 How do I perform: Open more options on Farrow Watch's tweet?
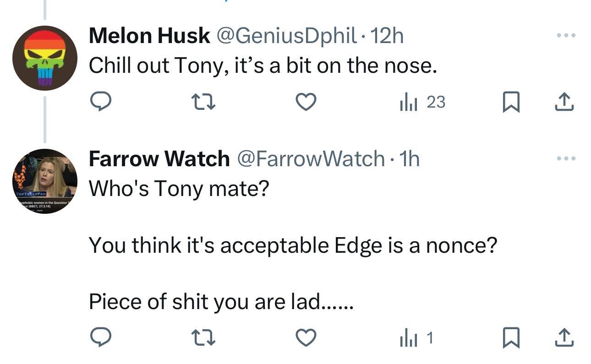tap(565, 158)
